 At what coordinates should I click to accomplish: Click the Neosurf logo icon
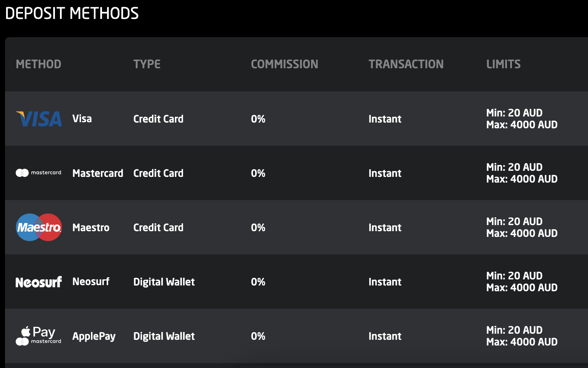[x=39, y=282]
